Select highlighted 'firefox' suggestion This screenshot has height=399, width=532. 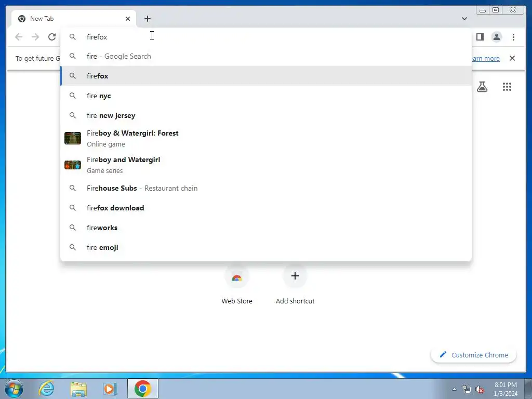coord(266,76)
